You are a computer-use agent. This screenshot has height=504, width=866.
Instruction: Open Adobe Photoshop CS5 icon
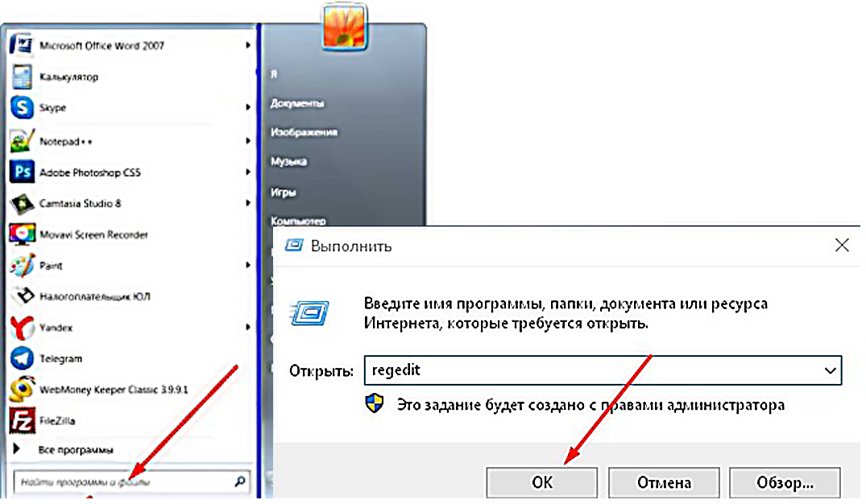[22, 172]
